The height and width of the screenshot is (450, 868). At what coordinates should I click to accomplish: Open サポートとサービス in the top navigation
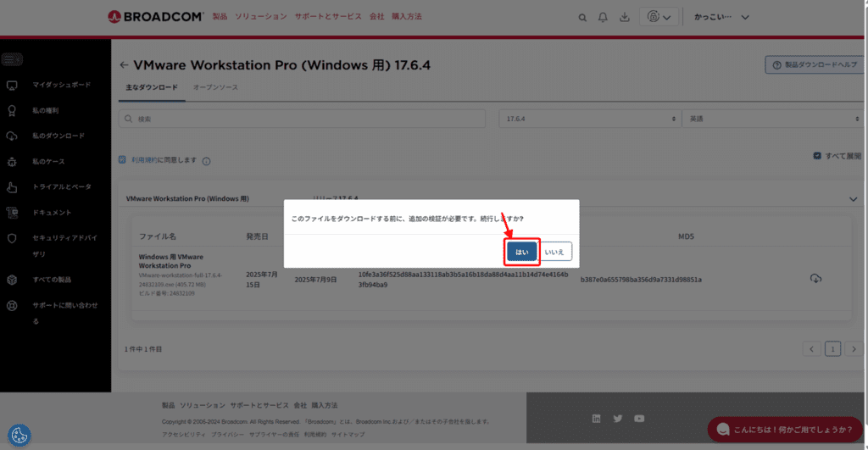coord(328,17)
